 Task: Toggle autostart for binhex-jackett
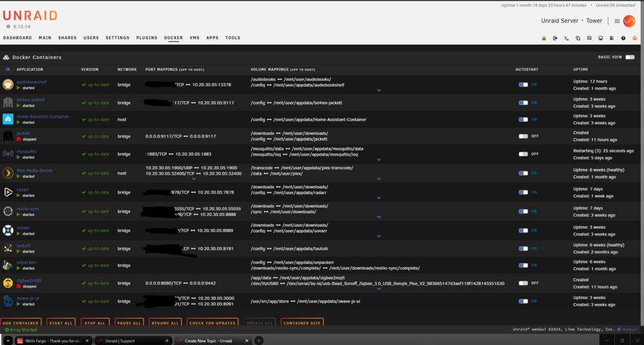[x=523, y=103]
